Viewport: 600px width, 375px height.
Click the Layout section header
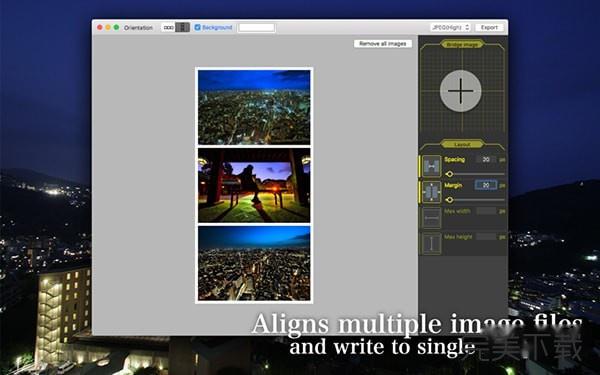click(x=462, y=144)
